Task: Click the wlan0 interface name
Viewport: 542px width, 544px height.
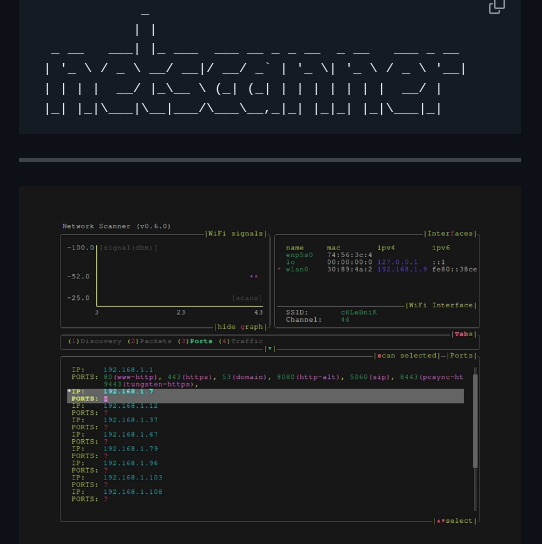Action: point(297,270)
